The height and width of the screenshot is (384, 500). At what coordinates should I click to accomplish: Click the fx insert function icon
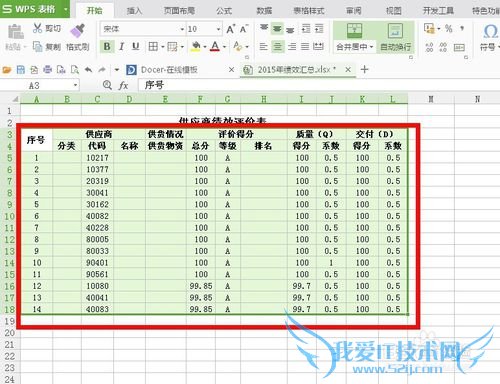pyautogui.click(x=123, y=86)
